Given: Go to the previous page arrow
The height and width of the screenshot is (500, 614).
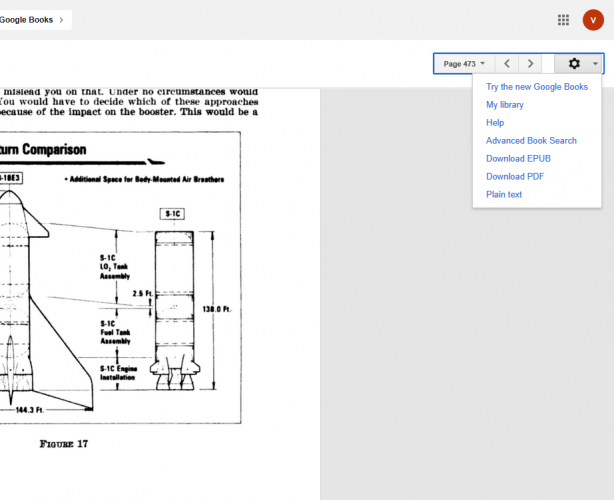Looking at the screenshot, I should point(507,63).
